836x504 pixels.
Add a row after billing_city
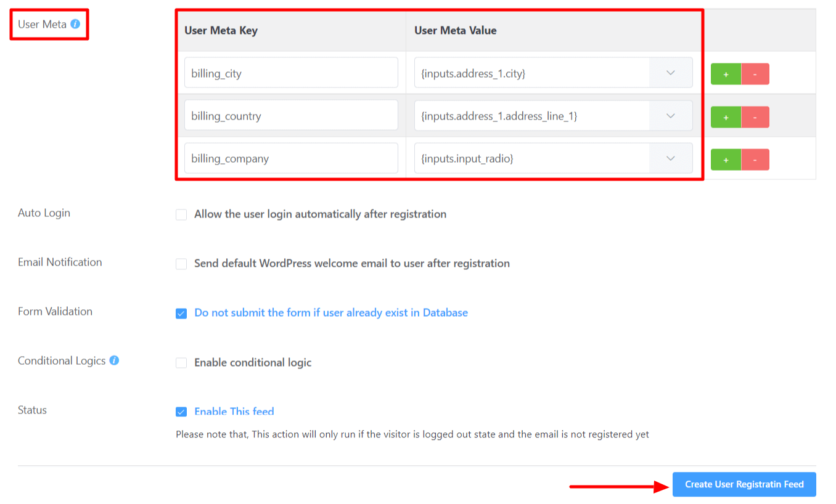726,74
